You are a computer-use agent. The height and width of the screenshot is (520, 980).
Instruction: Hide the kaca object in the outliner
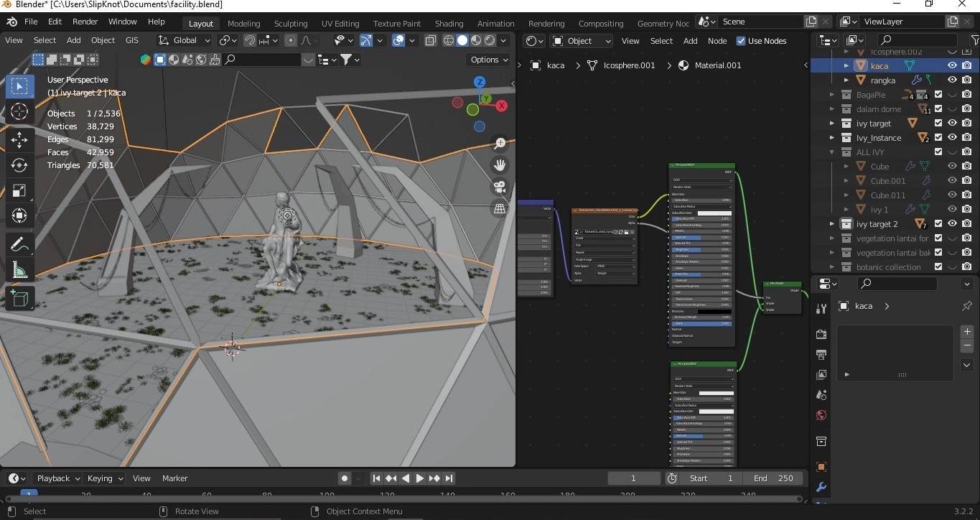[x=952, y=65]
